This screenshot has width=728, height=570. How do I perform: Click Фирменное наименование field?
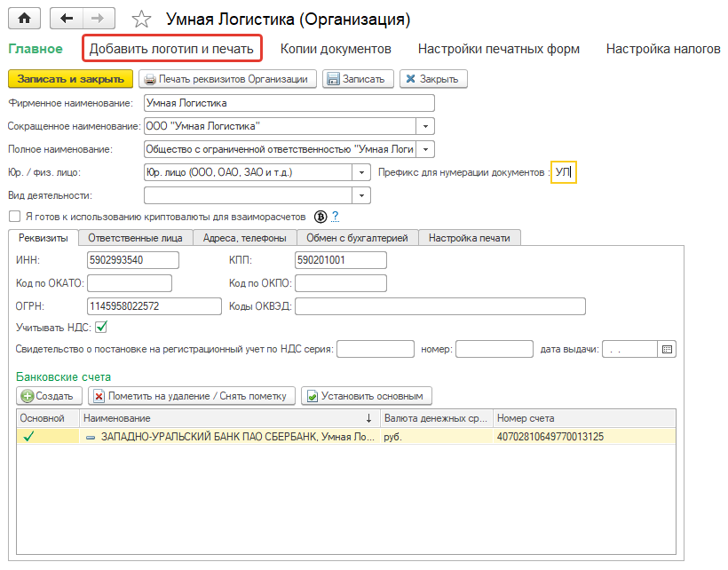[289, 103]
